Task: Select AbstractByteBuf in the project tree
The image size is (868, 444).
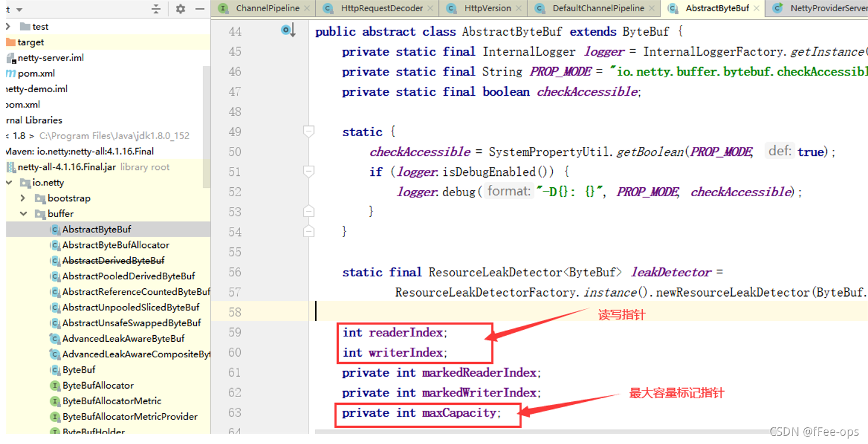Action: (97, 229)
